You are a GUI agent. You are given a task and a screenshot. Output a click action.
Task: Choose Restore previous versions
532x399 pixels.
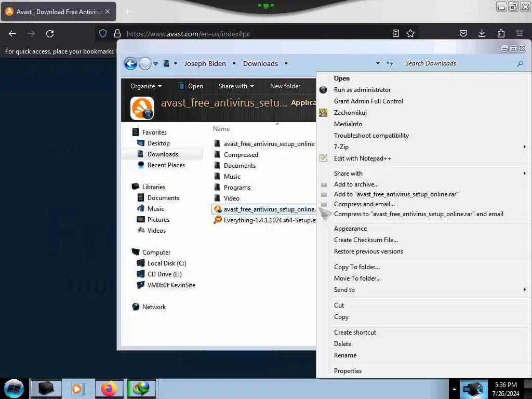[368, 251]
